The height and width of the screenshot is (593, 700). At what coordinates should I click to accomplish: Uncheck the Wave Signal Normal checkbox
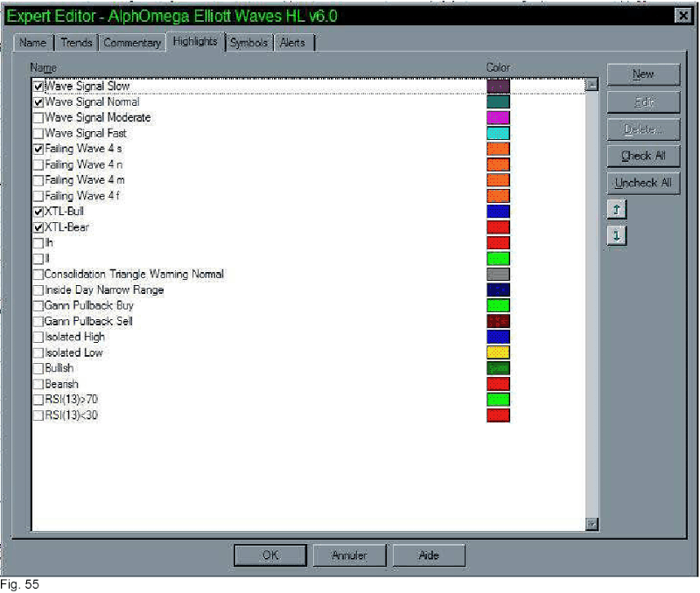coord(38,102)
